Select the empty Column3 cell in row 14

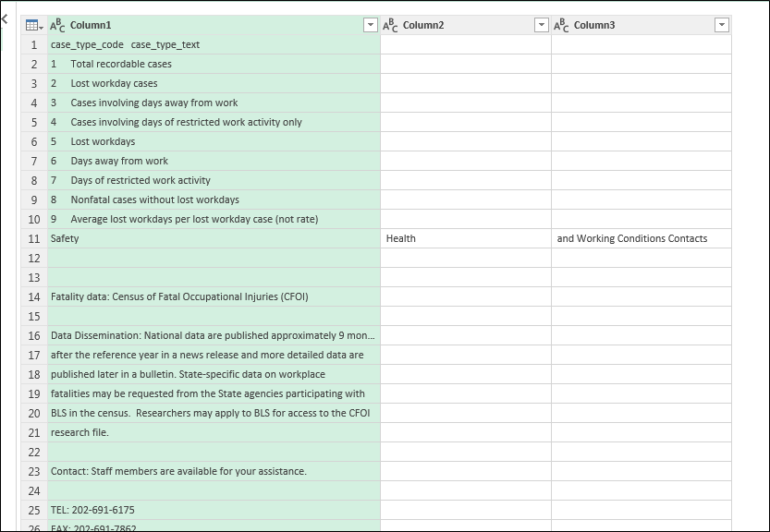642,296
